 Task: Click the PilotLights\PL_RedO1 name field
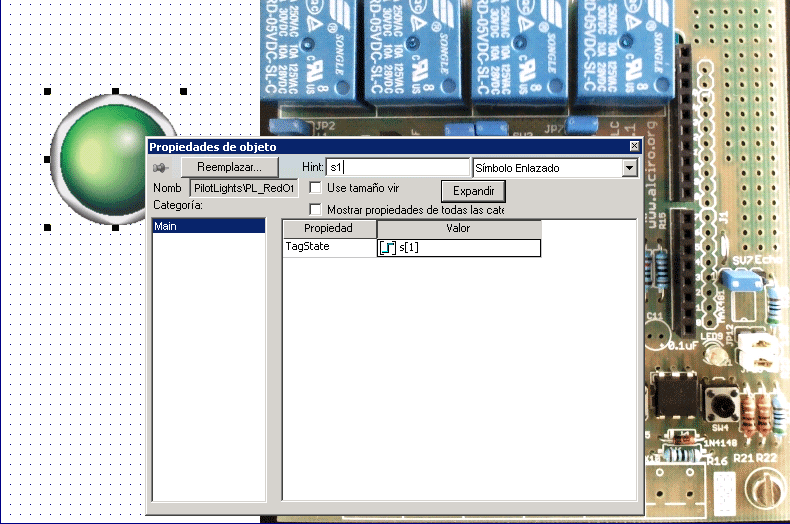pyautogui.click(x=244, y=188)
